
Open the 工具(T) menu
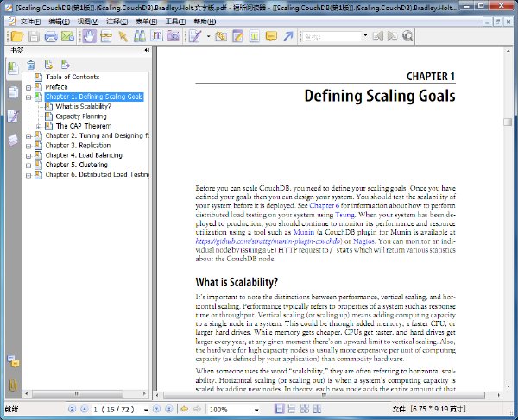pyautogui.click(x=175, y=22)
